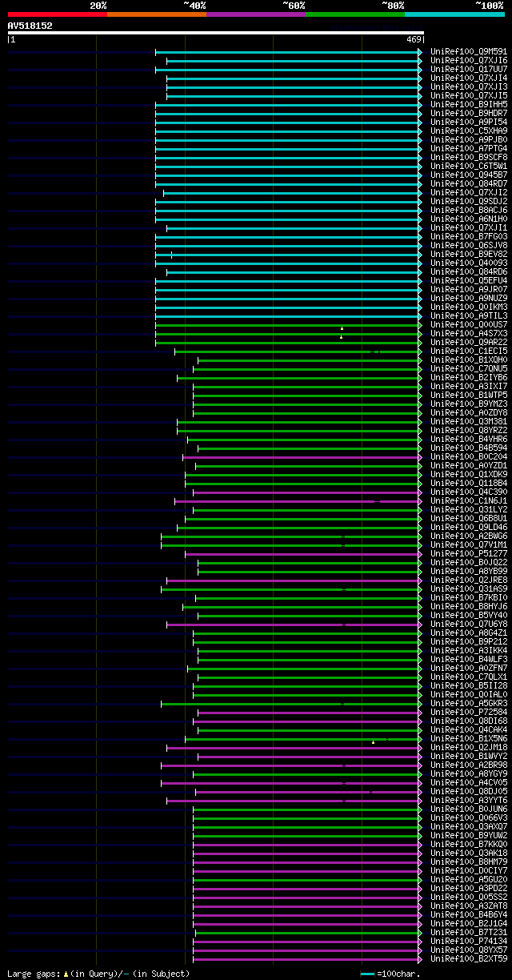Select hit label UniRef100_B7FG03
Viewport: 512px width, 980px height.
(469, 237)
